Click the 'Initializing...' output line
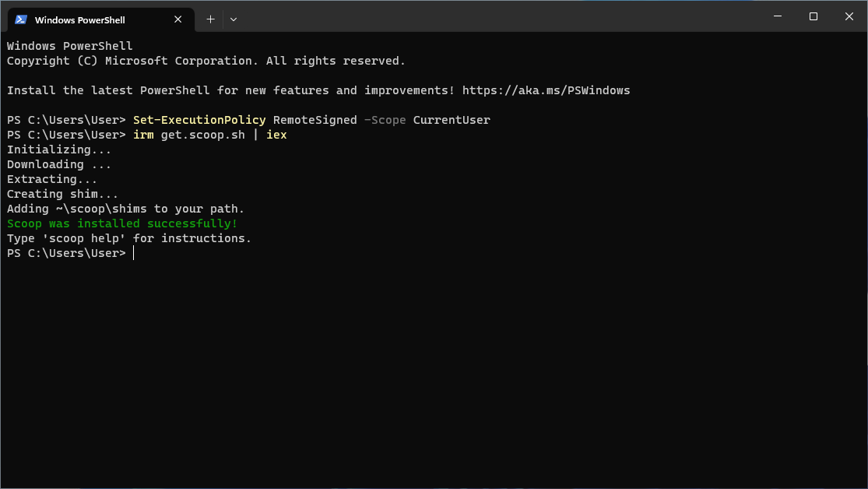This screenshot has height=489, width=868. click(x=59, y=150)
